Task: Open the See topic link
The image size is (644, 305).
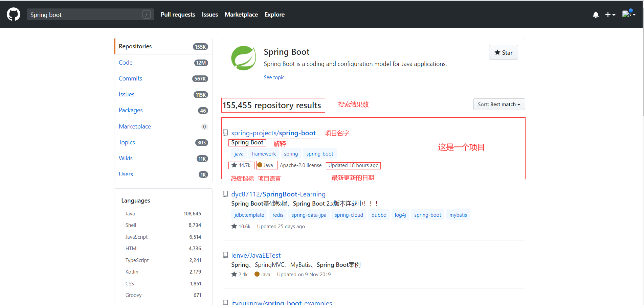Action: coord(274,77)
